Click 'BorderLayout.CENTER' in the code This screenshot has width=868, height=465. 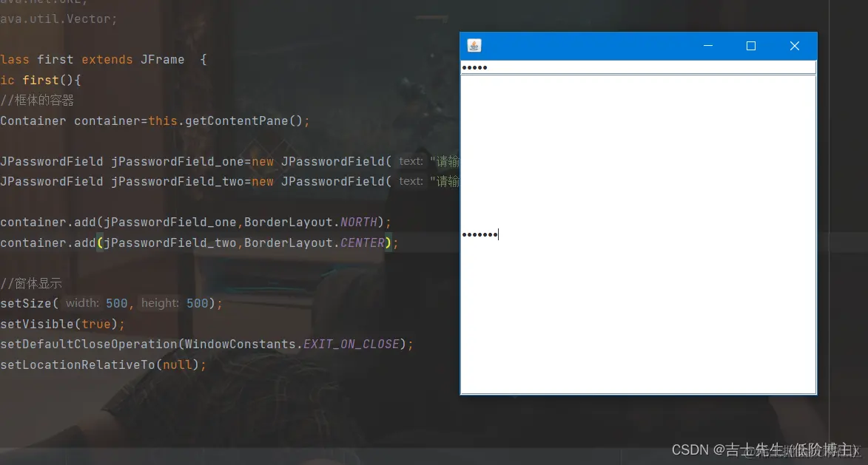(x=314, y=242)
